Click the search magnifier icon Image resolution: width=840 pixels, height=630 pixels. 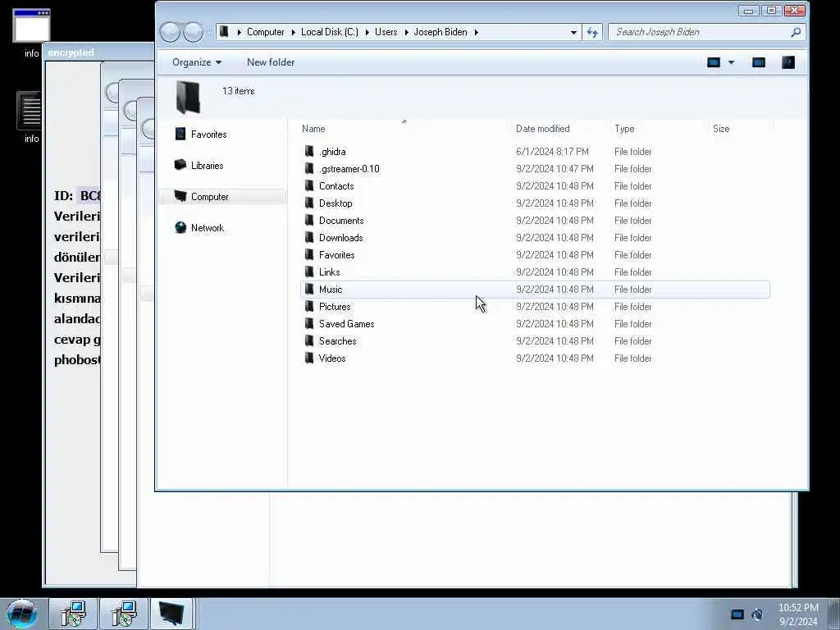click(x=796, y=32)
